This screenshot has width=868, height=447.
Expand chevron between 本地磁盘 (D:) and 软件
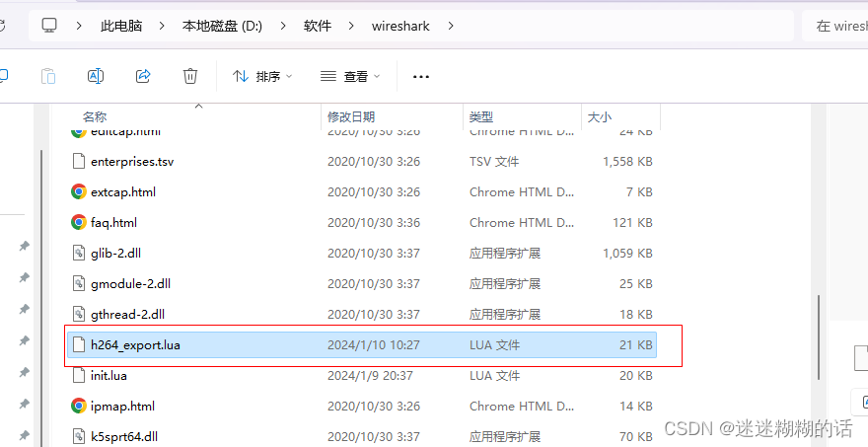[x=283, y=26]
